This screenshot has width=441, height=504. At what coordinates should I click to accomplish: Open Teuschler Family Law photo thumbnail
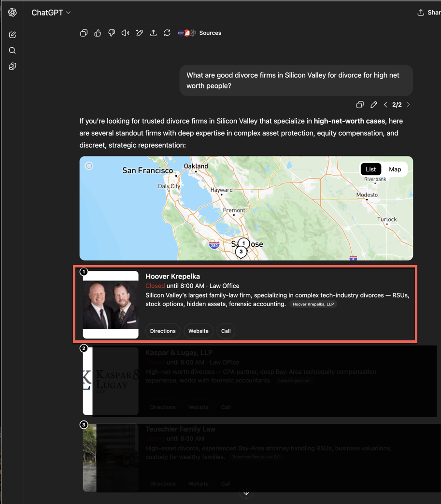111,457
